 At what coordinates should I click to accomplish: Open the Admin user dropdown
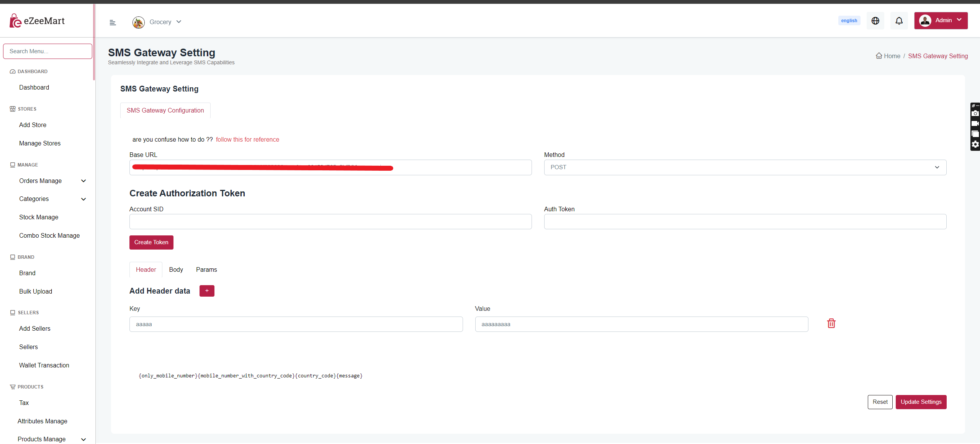click(x=941, y=21)
